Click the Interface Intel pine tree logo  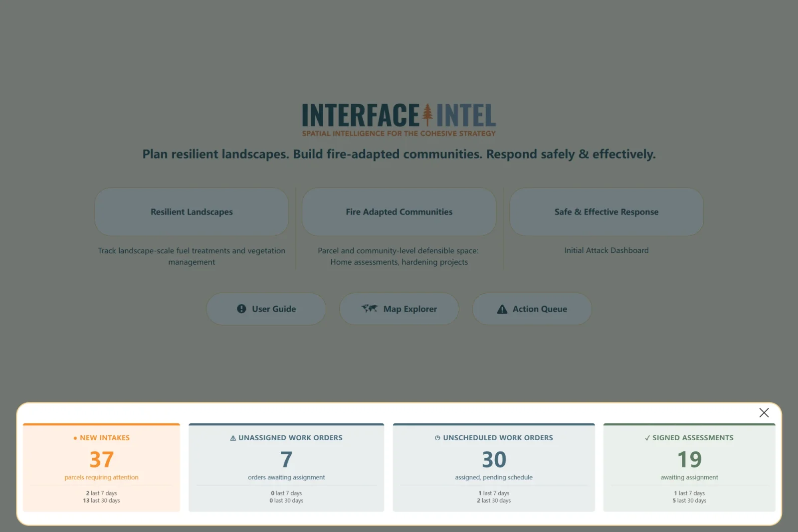427,115
